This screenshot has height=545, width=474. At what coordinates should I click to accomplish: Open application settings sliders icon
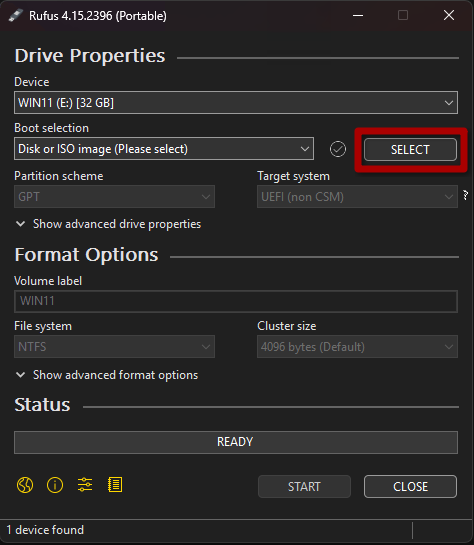85,485
